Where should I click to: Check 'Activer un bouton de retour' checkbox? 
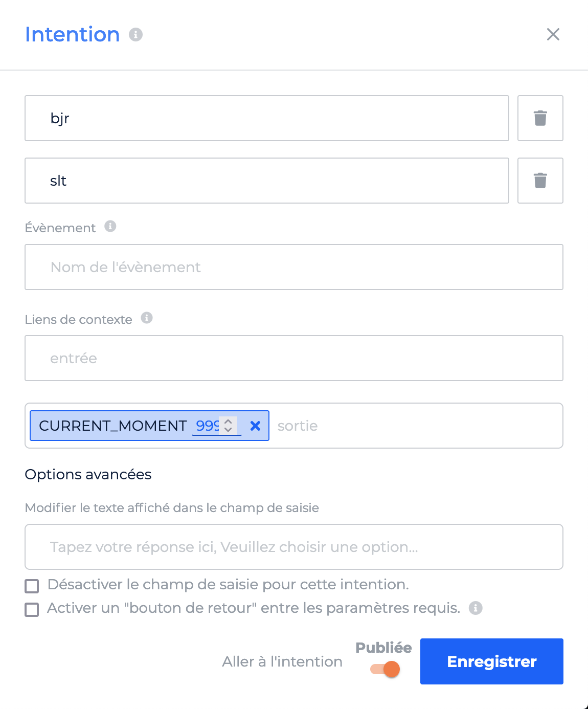[x=32, y=609]
